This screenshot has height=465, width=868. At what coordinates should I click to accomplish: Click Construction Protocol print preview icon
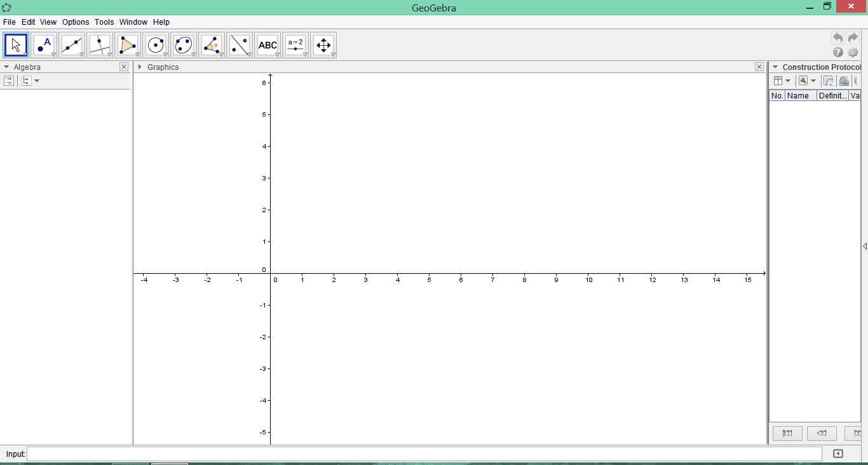[844, 81]
